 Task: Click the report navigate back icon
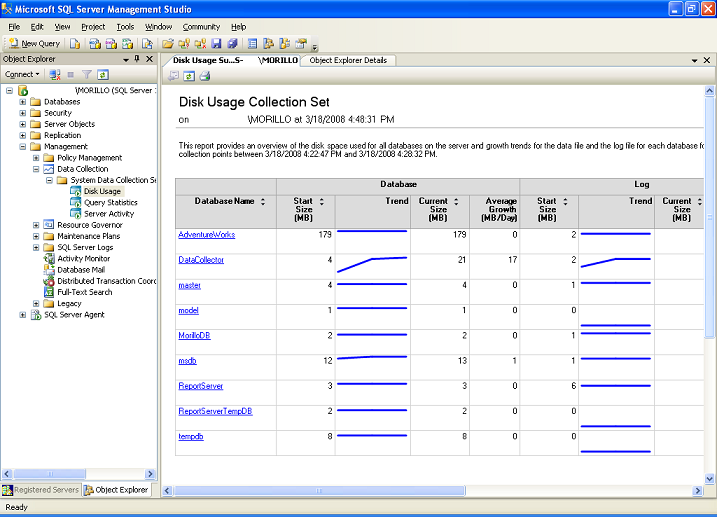click(x=173, y=76)
